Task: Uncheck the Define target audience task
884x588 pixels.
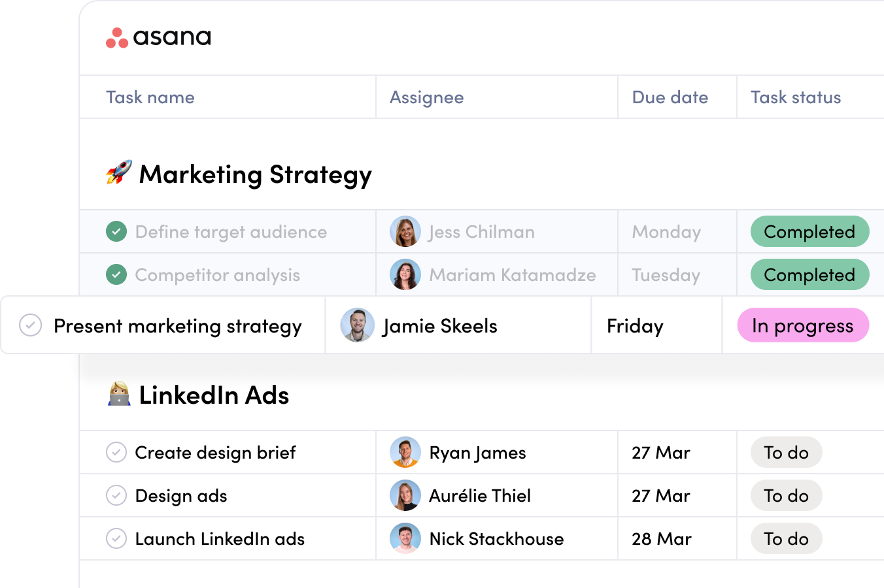Action: point(116,232)
